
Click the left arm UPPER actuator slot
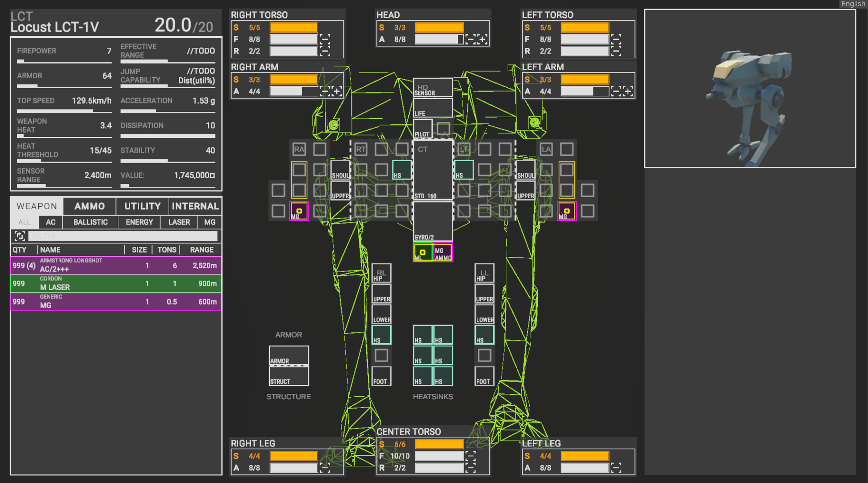(526, 191)
